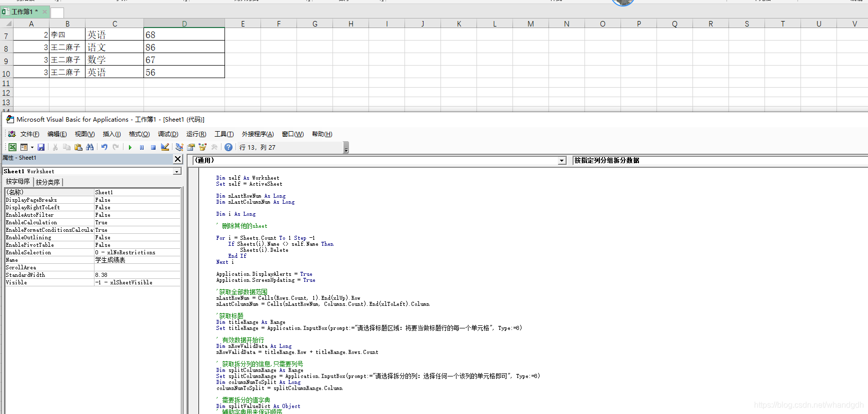This screenshot has width=868, height=414.
Task: Select the 工作簿1 workbook tab
Action: point(24,12)
